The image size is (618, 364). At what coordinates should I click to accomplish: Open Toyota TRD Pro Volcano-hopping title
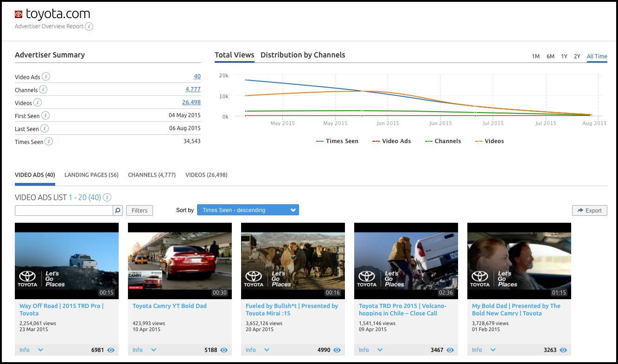tap(403, 309)
